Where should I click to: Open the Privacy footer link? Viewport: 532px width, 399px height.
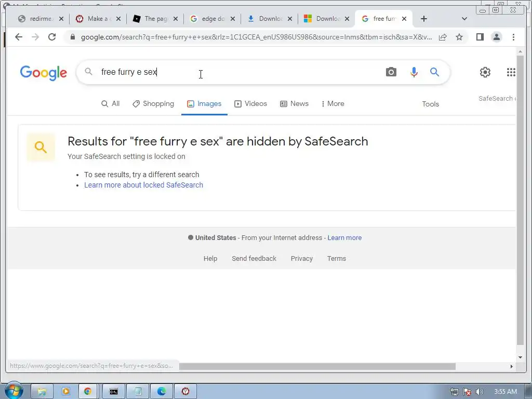coord(302,259)
